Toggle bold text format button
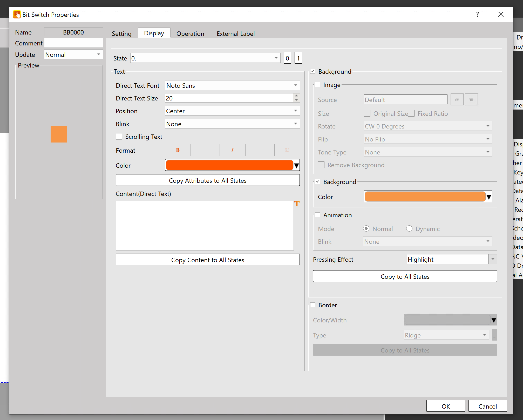This screenshot has height=420, width=523. pos(178,150)
